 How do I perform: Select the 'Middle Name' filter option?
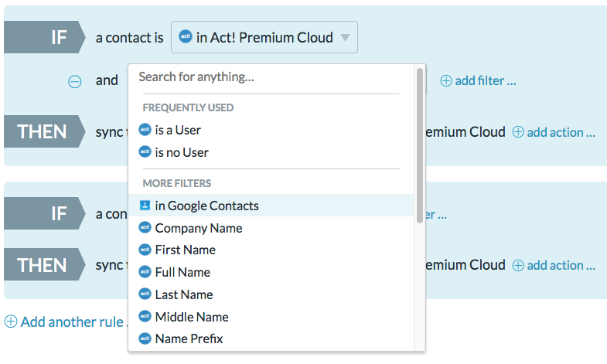click(192, 317)
